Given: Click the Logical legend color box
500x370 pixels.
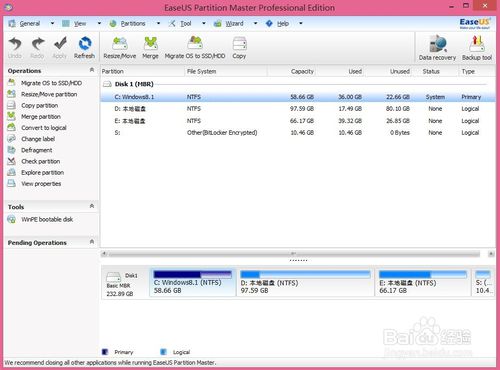Looking at the screenshot, I should (x=163, y=352).
